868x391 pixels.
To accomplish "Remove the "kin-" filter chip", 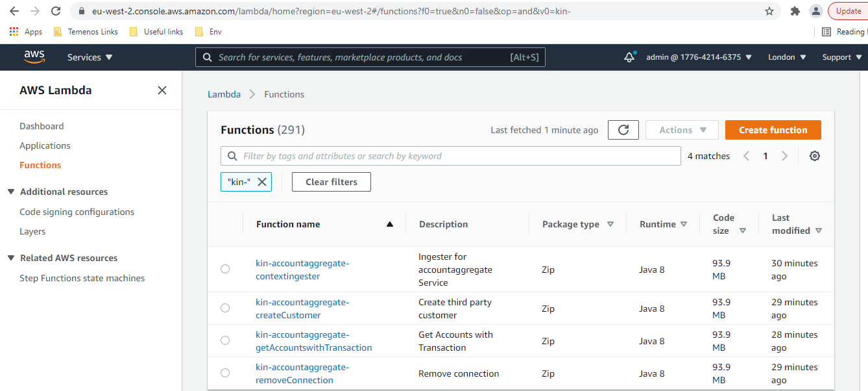I will tap(262, 182).
